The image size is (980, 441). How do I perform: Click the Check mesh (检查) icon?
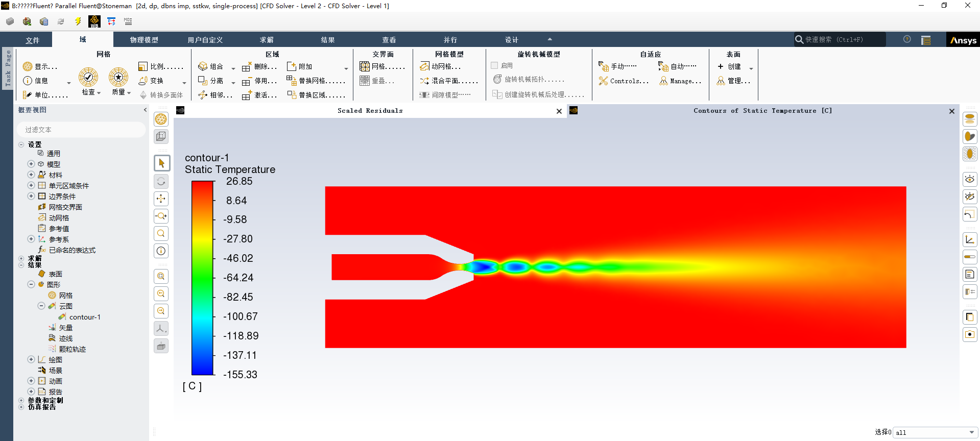(x=88, y=77)
